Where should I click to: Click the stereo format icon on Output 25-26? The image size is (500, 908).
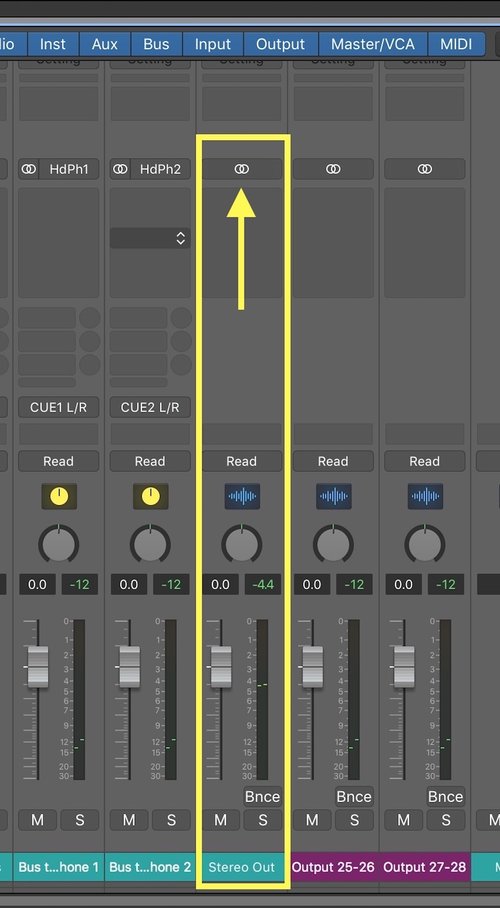coord(333,169)
